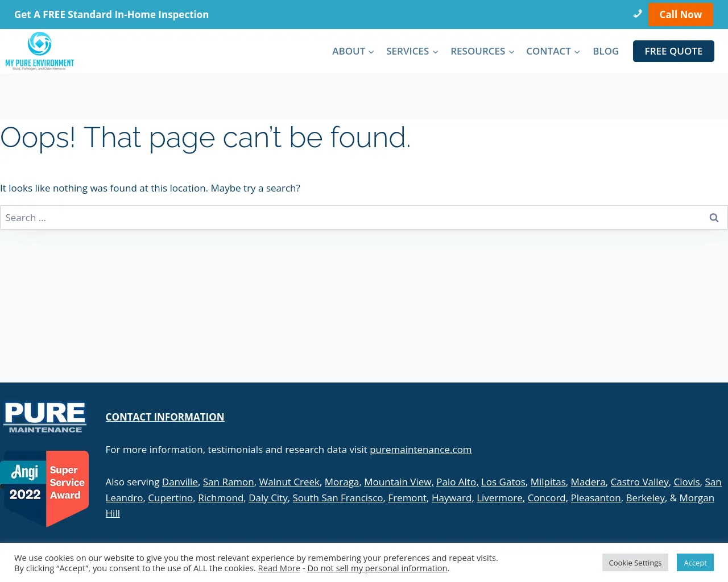The image size is (728, 582).
Task: Follow the Berkeley link
Action: tap(646, 498)
